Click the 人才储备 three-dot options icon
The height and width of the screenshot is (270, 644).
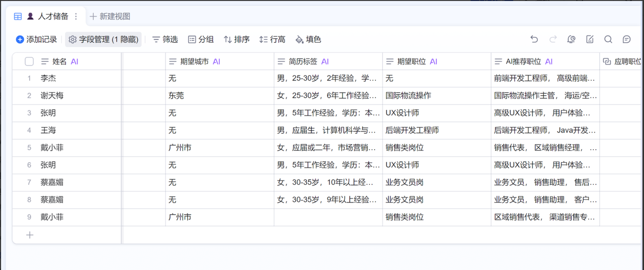click(76, 16)
